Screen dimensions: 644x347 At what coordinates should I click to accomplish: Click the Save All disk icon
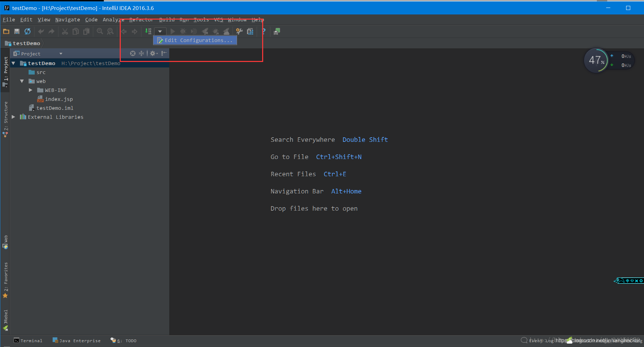pyautogui.click(x=17, y=31)
